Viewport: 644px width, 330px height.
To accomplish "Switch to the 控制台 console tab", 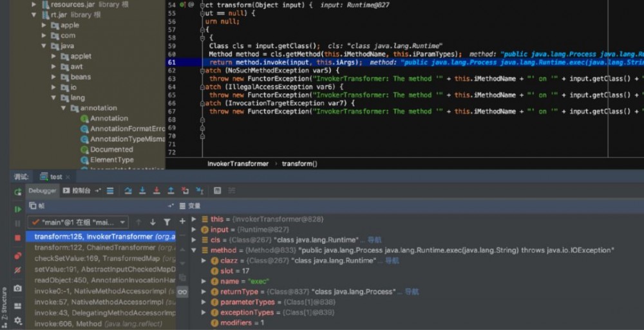I will point(77,191).
